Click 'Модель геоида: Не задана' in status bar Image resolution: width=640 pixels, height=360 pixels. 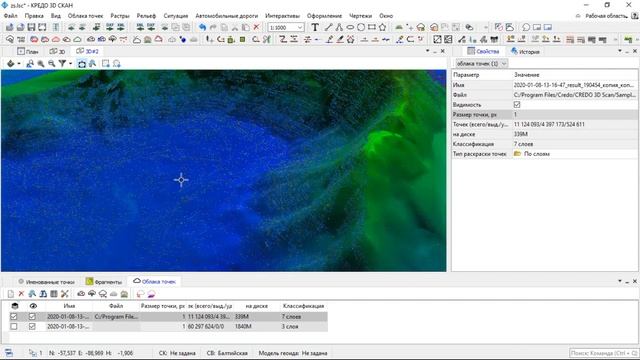(x=293, y=353)
